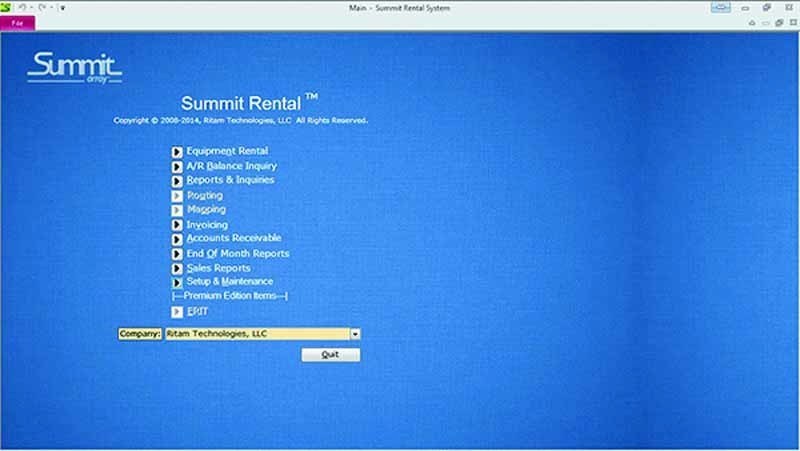800x451 pixels.
Task: Open Sales Reports
Action: [x=218, y=268]
